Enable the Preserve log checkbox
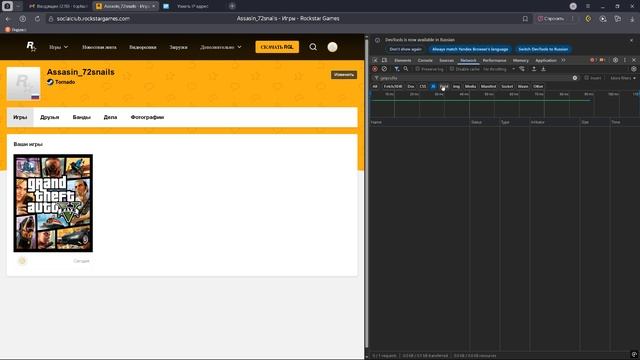The height and width of the screenshot is (360, 640). tap(418, 69)
